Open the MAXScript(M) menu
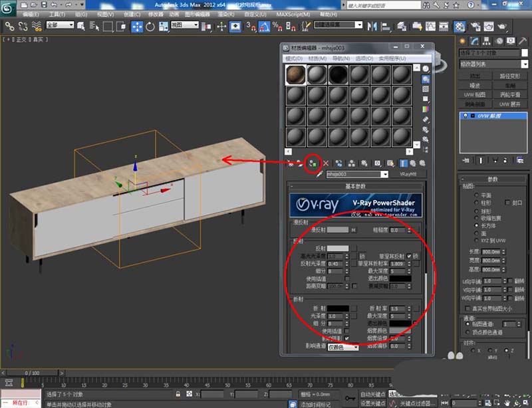Image resolution: width=532 pixels, height=408 pixels. pyautogui.click(x=294, y=13)
